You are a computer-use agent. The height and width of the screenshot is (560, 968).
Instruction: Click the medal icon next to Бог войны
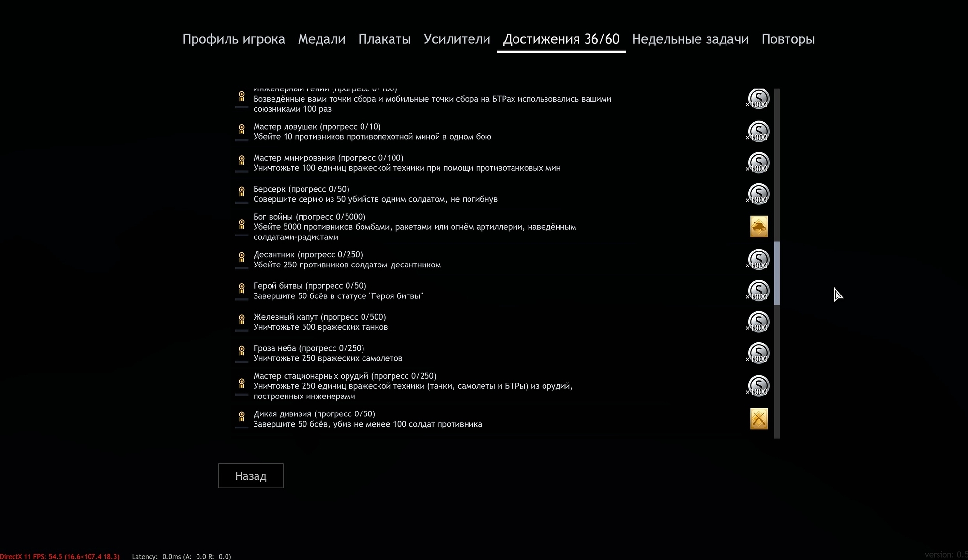click(x=242, y=224)
